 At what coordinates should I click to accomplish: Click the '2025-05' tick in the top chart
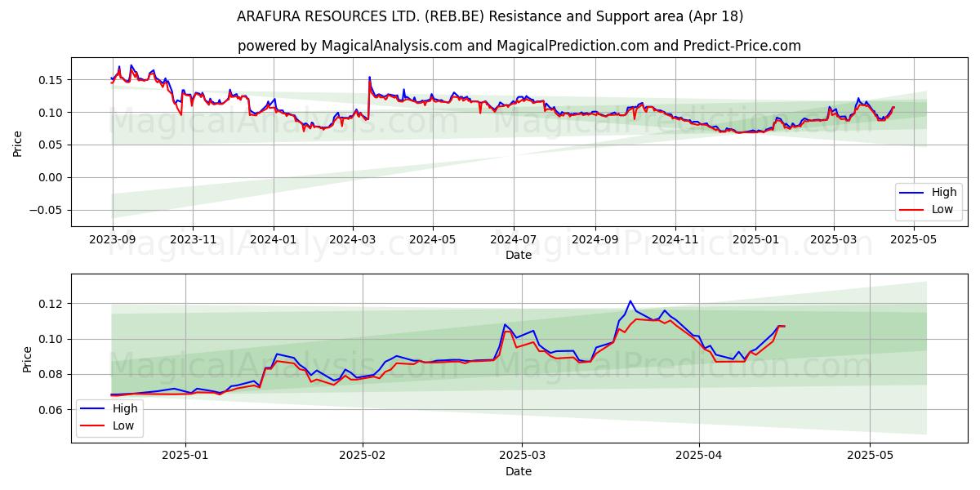(x=913, y=239)
